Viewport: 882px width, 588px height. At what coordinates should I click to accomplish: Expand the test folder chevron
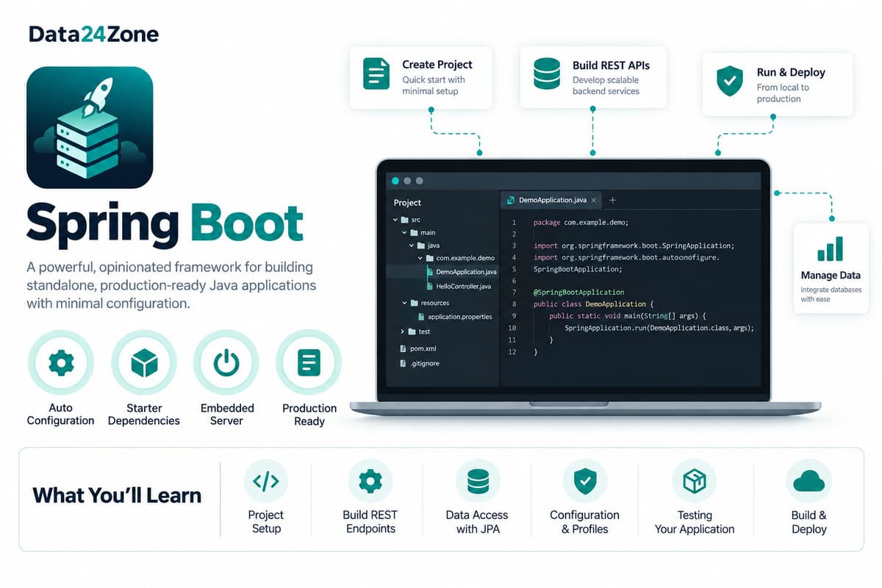tap(402, 331)
